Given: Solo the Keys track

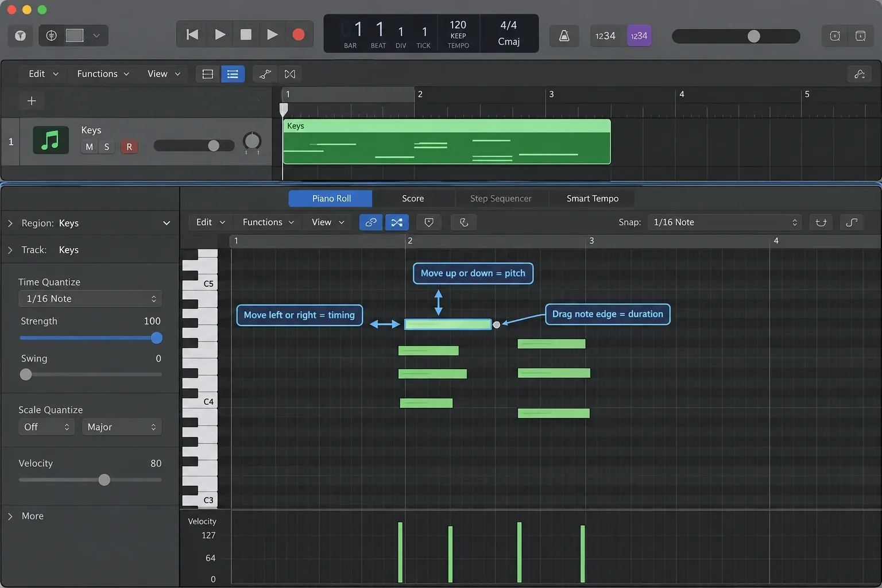Looking at the screenshot, I should (106, 147).
